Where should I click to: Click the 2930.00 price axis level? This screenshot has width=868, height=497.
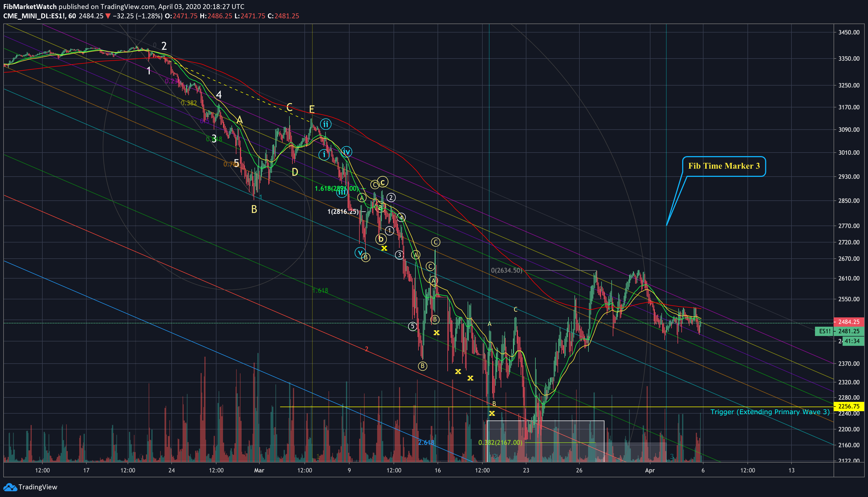click(849, 177)
